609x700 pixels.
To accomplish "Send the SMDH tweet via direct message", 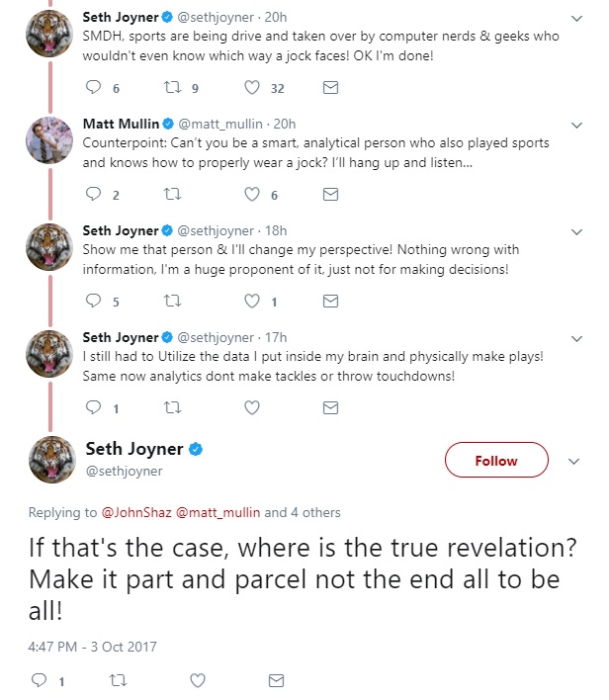I will [331, 88].
